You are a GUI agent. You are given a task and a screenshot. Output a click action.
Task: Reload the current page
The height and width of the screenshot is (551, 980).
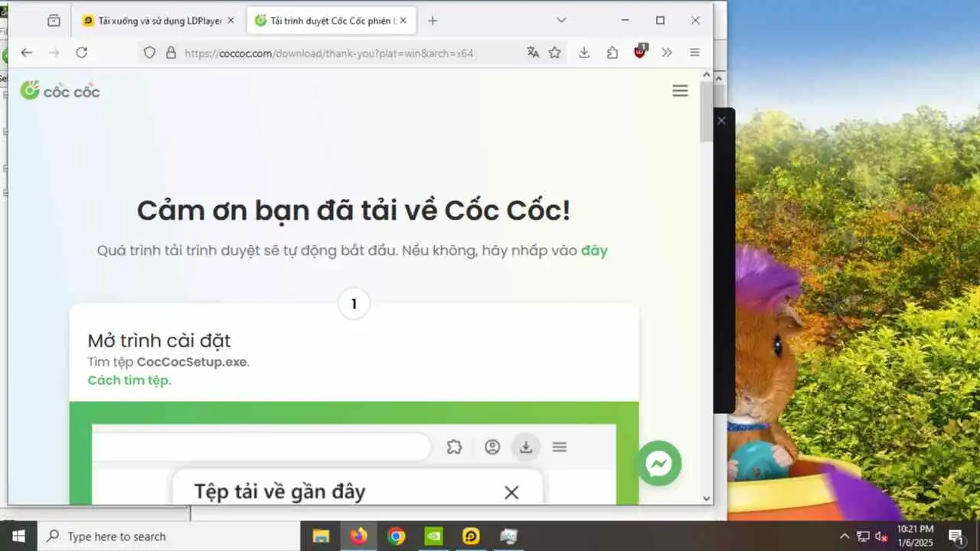(81, 53)
